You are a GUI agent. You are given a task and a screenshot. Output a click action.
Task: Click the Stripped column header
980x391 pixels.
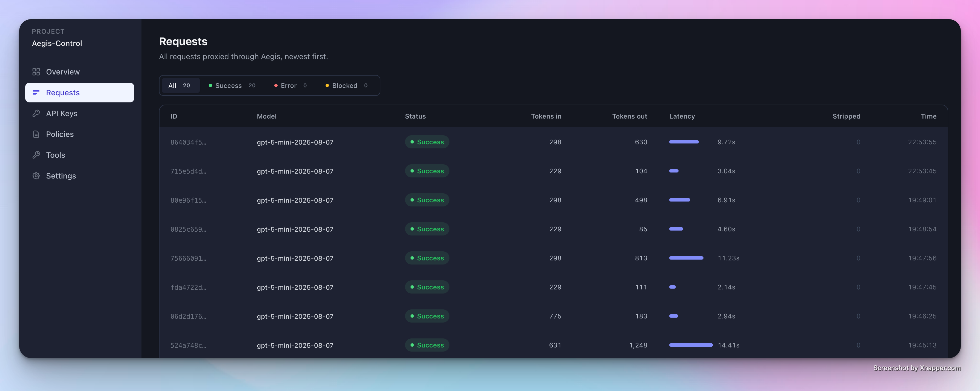coord(846,116)
